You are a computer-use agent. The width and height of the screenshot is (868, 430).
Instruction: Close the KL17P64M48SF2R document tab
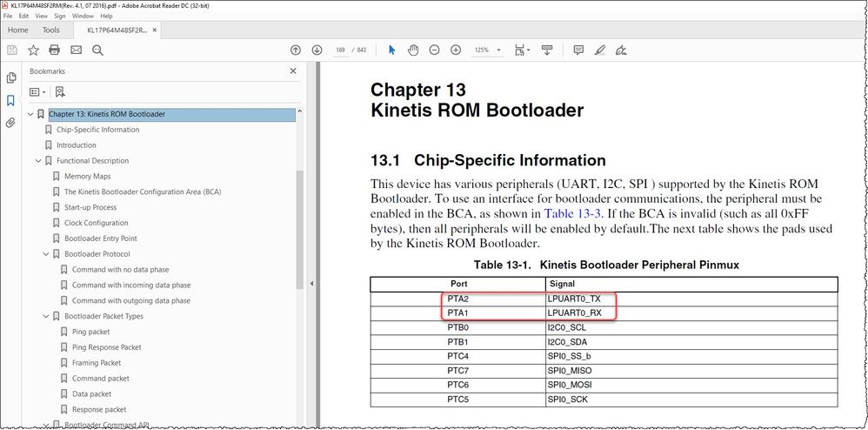click(x=155, y=30)
